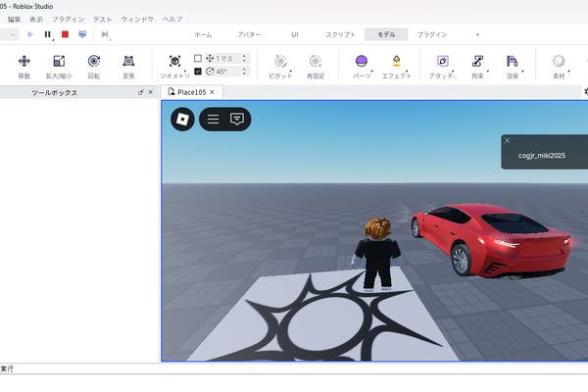Image resolution: width=588 pixels, height=392 pixels.
Task: Switch to the アバター ribbon tab
Action: pos(249,34)
